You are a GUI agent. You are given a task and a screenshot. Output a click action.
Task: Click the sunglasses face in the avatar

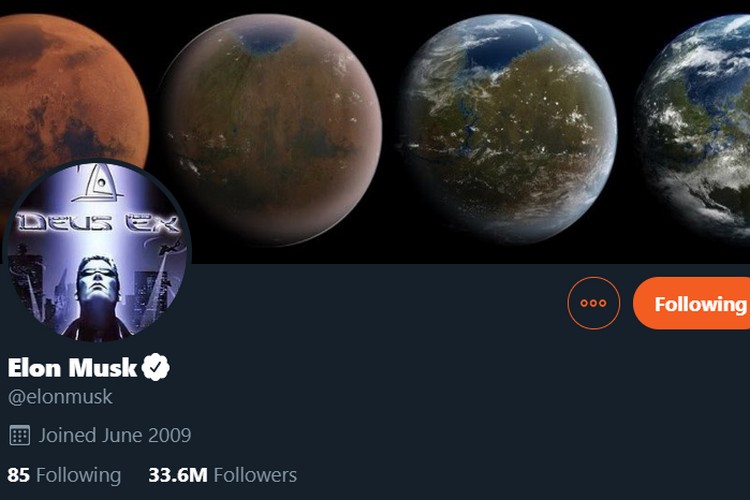click(97, 278)
